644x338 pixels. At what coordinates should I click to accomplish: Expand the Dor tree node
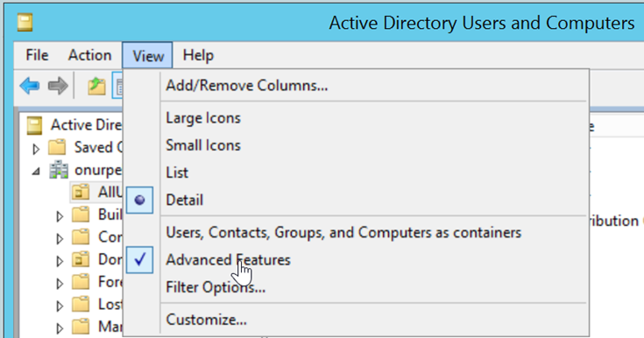point(60,261)
